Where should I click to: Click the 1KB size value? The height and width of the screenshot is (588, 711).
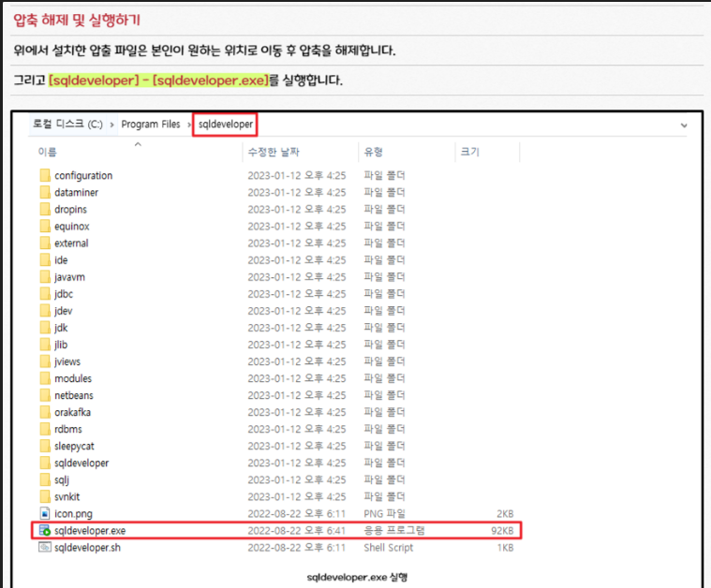pyautogui.click(x=505, y=548)
